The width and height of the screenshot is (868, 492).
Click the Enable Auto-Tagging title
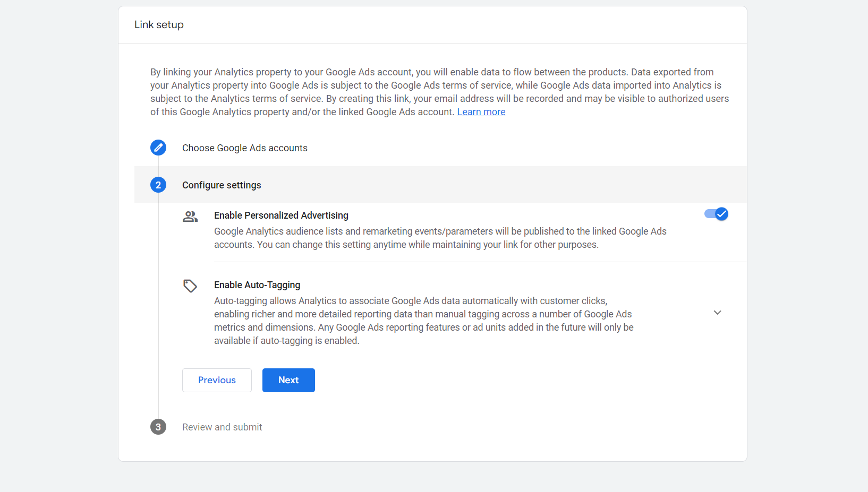point(257,285)
